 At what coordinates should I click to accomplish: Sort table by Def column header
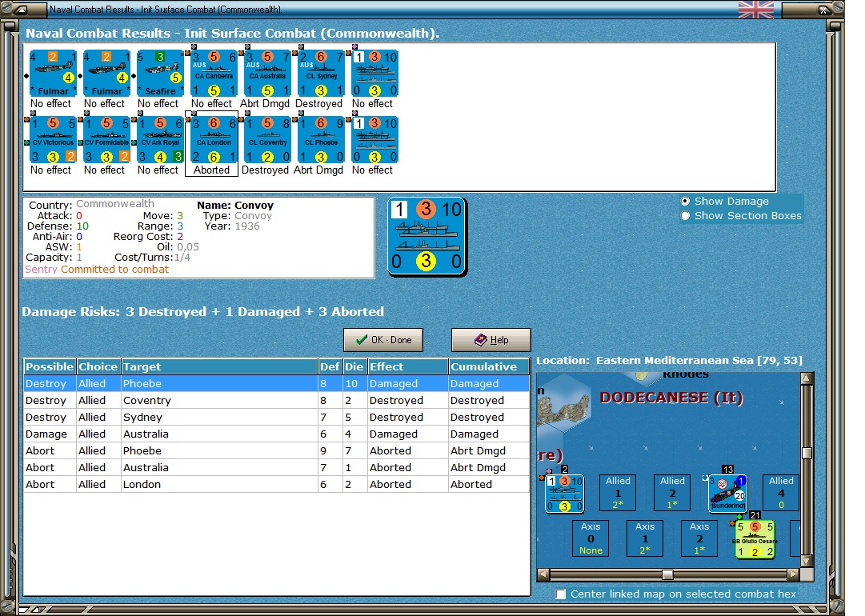point(330,366)
